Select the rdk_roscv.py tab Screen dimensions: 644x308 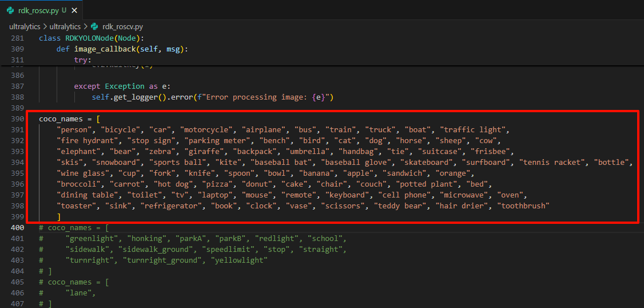41,10
